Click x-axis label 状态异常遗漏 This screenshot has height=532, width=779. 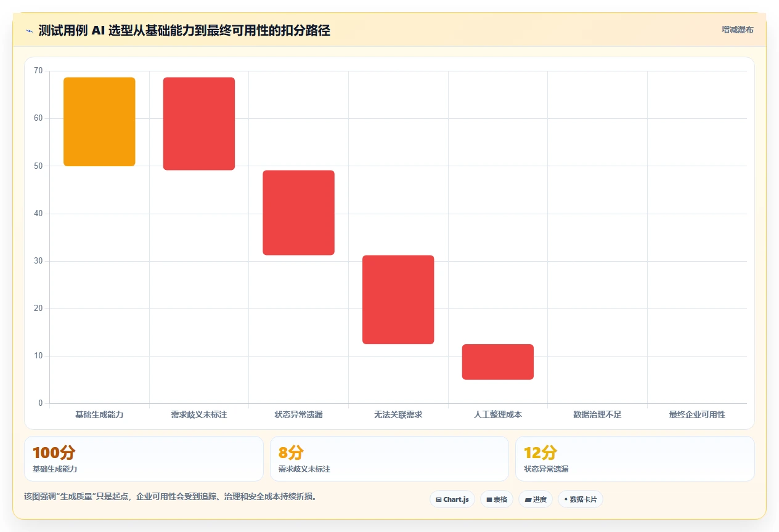[299, 414]
